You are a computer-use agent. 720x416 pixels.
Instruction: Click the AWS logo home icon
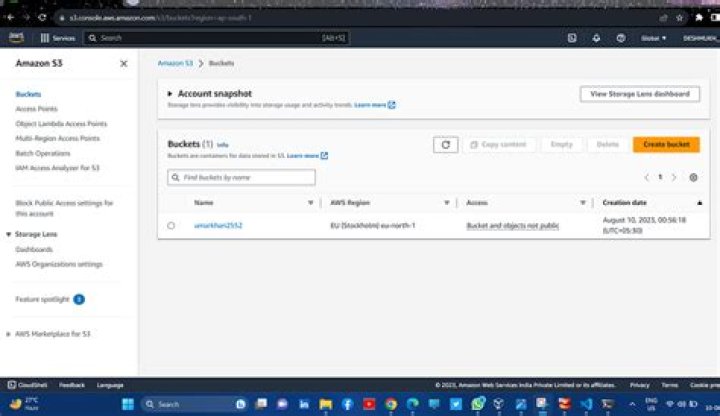(x=17, y=38)
